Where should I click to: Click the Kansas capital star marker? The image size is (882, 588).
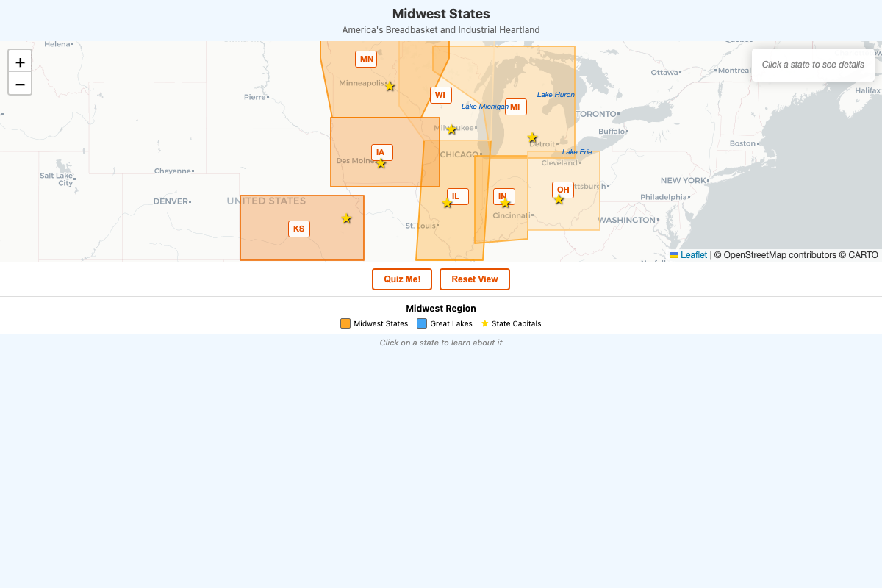coord(346,218)
